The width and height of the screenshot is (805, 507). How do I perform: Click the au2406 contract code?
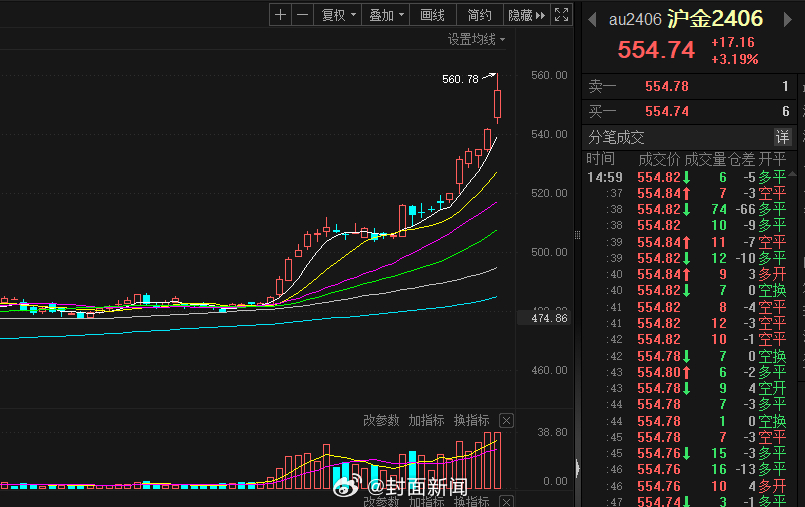pyautogui.click(x=635, y=20)
